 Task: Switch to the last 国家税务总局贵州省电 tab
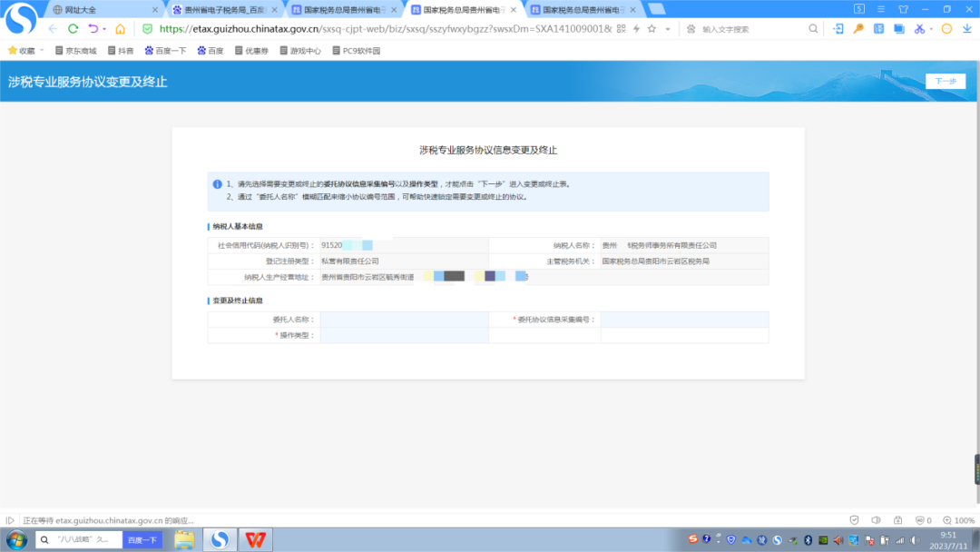[583, 10]
